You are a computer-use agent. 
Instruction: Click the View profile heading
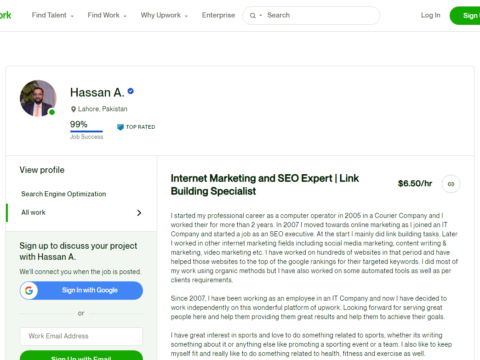pos(42,170)
